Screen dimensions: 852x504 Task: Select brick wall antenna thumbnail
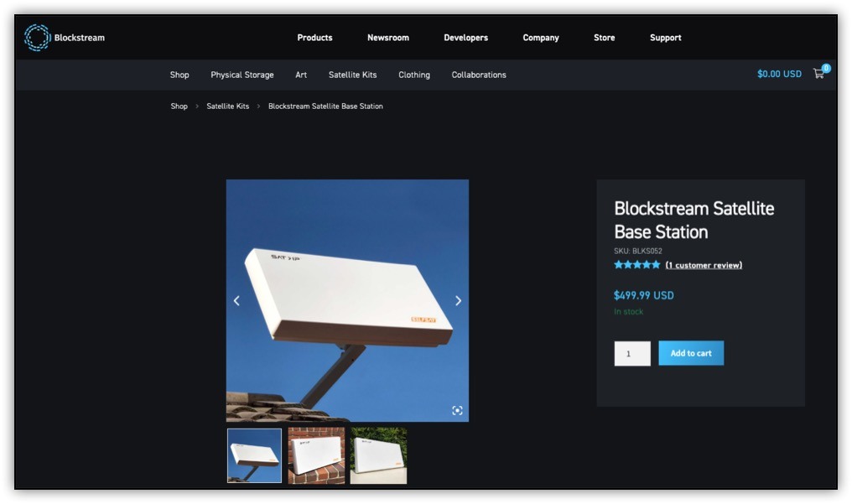coord(316,455)
